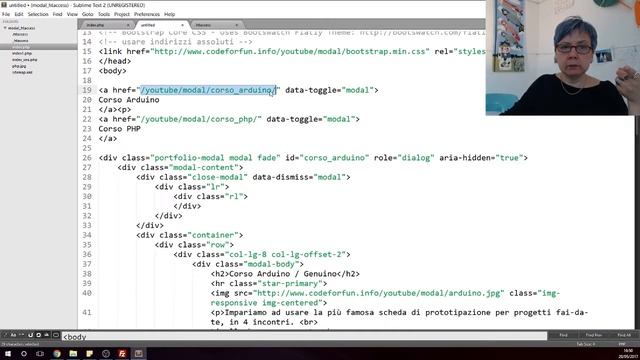Click the PHP syntax selector in status bar
The image size is (640, 360).
pos(622,344)
